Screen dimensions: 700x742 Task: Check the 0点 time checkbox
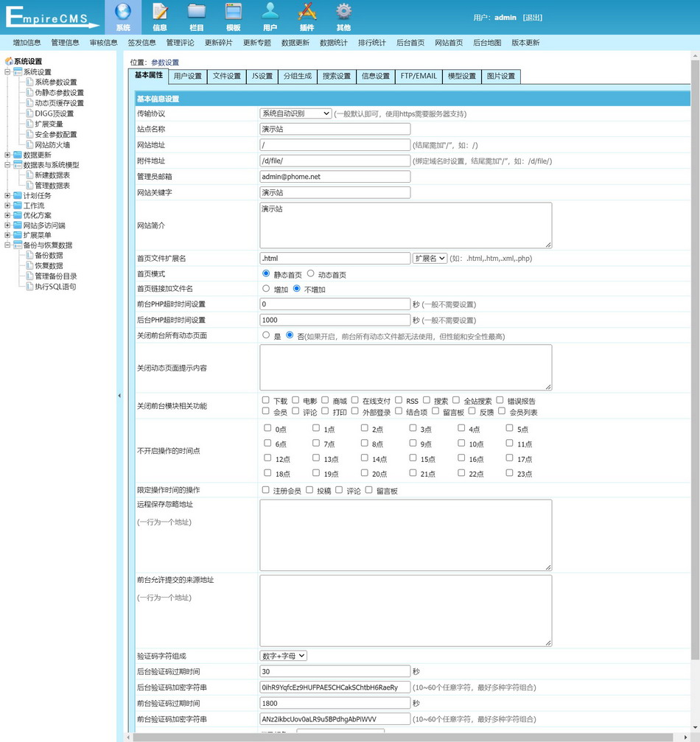[x=267, y=428]
